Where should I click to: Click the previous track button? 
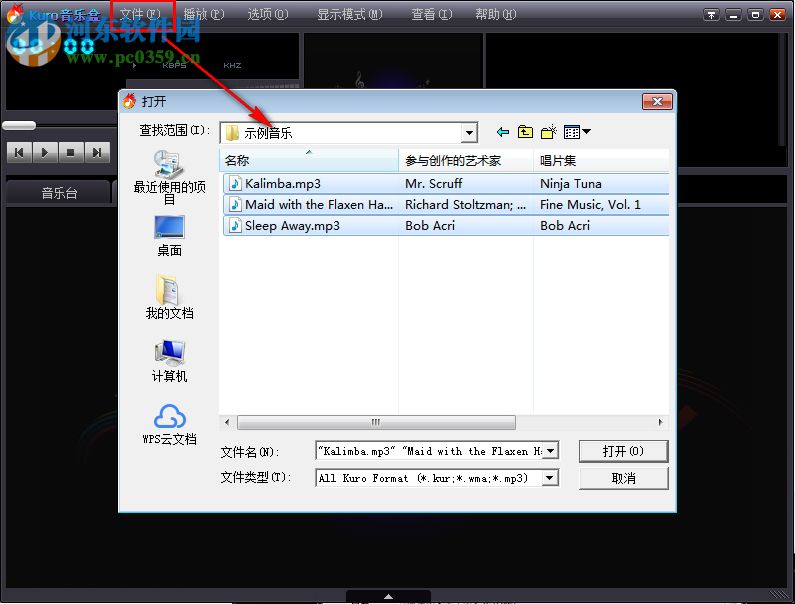click(19, 152)
